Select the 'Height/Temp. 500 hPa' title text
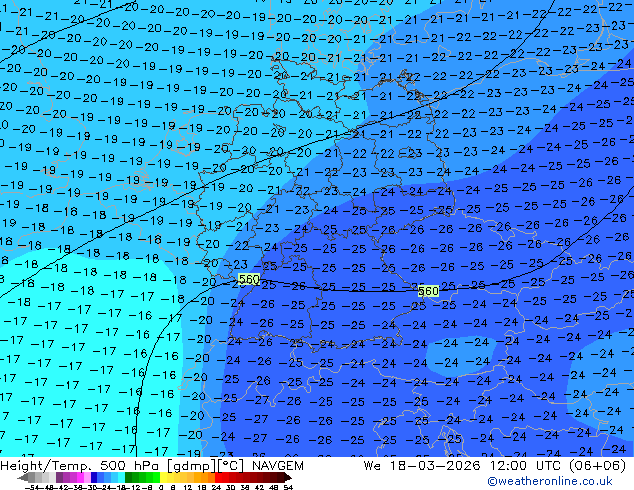634x490 pixels. [81, 466]
